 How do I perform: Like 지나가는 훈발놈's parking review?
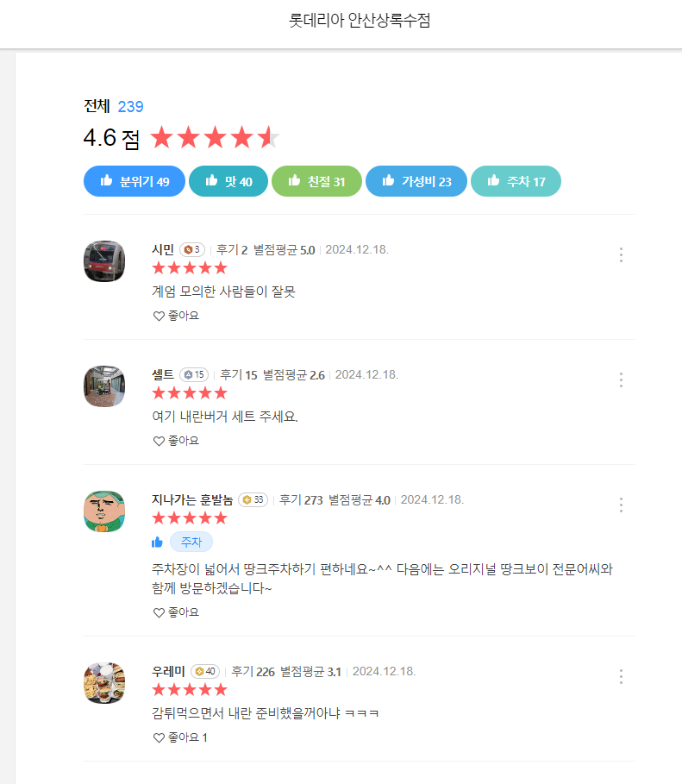176,612
